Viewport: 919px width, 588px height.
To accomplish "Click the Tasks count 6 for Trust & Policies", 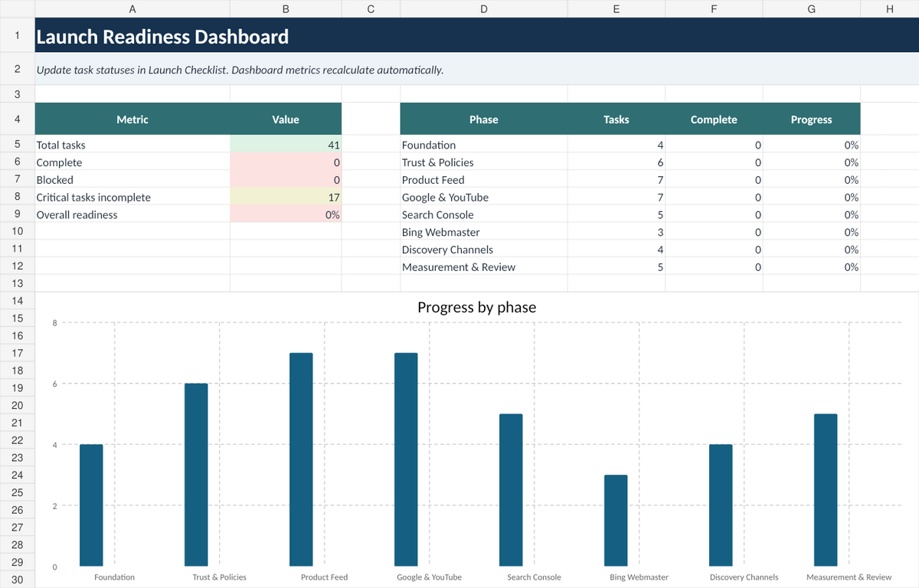I will click(x=616, y=162).
